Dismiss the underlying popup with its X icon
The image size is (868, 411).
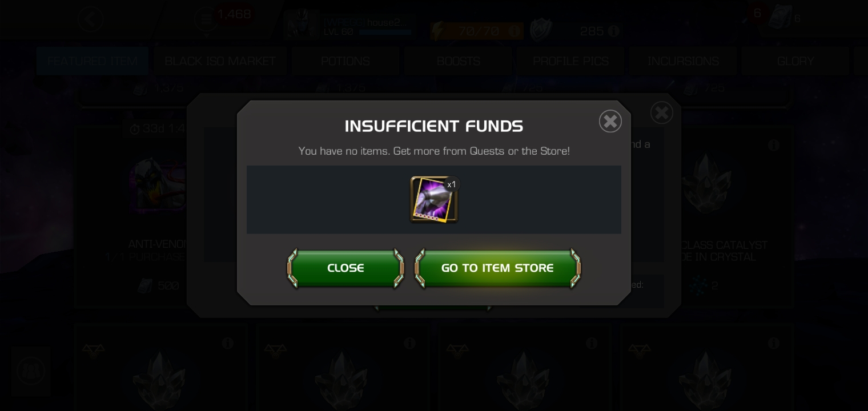tap(662, 113)
